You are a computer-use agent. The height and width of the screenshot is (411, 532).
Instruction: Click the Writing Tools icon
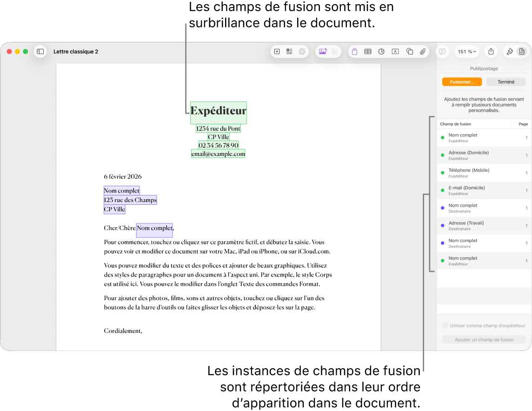pyautogui.click(x=302, y=52)
